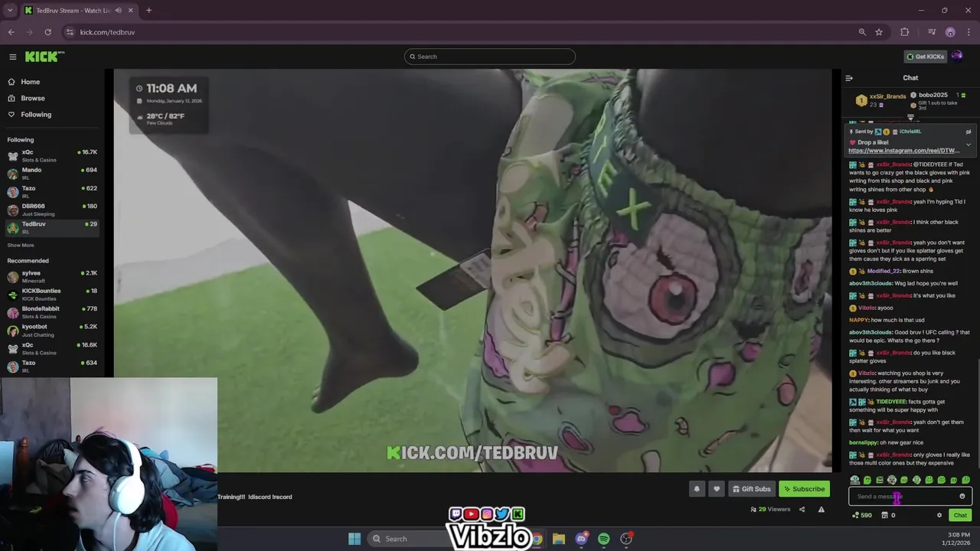This screenshot has width=980, height=551.
Task: Send message with Chat button
Action: coord(960,515)
